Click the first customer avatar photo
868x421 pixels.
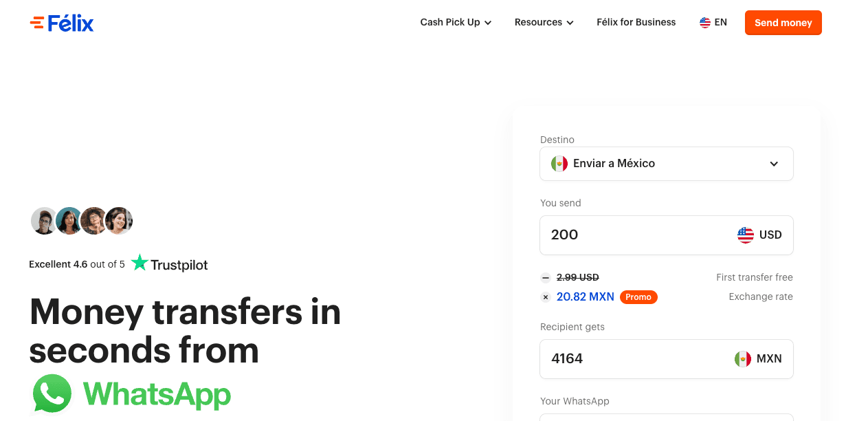point(44,221)
